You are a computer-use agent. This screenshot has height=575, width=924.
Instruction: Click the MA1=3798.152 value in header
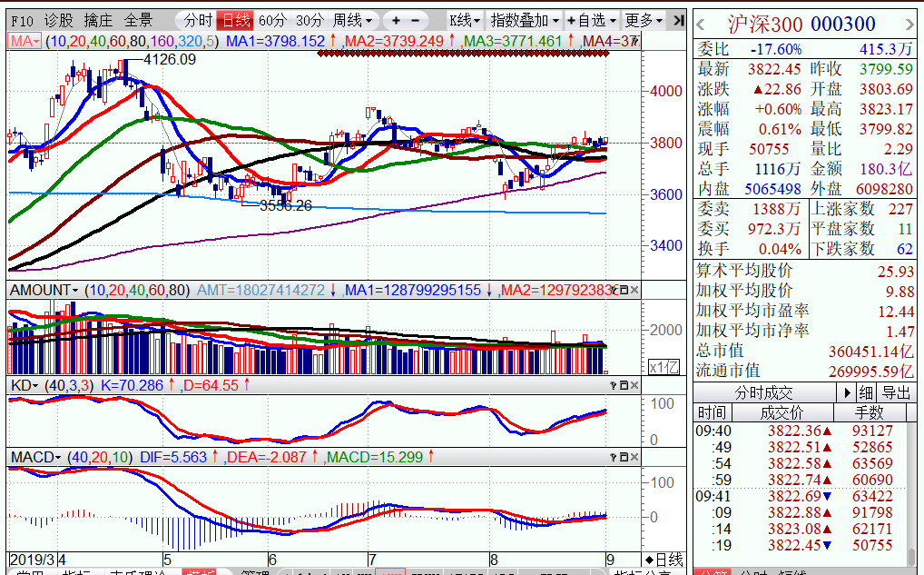click(x=276, y=41)
